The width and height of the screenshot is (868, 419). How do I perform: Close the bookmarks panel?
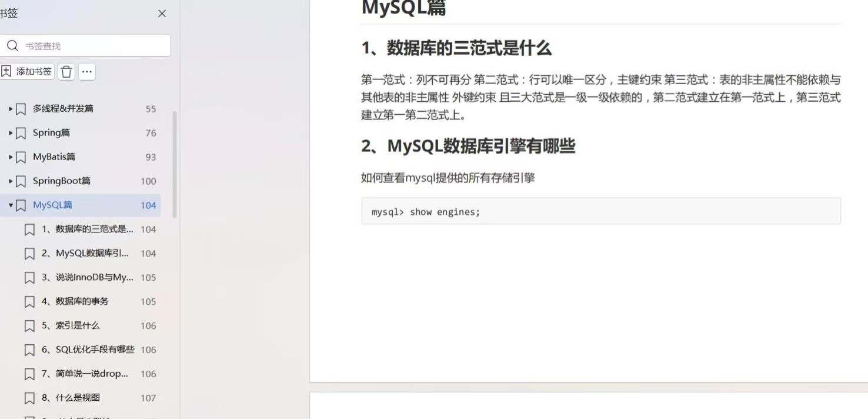tap(162, 14)
